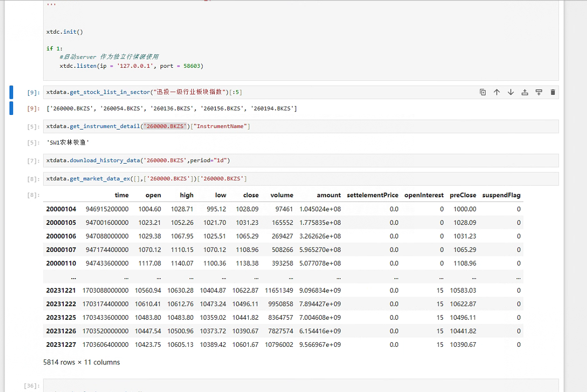Focus the download_history_data code cell
The height and width of the screenshot is (392, 587).
click(x=301, y=161)
